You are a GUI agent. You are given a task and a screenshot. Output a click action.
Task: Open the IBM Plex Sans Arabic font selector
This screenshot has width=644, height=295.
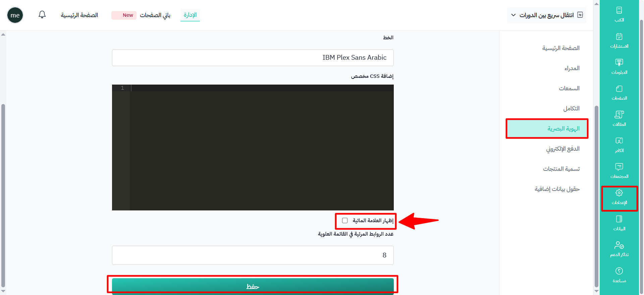pyautogui.click(x=253, y=58)
